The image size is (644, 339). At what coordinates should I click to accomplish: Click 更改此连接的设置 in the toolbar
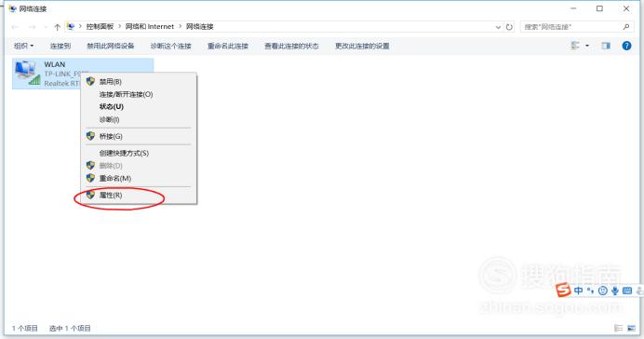(x=362, y=46)
